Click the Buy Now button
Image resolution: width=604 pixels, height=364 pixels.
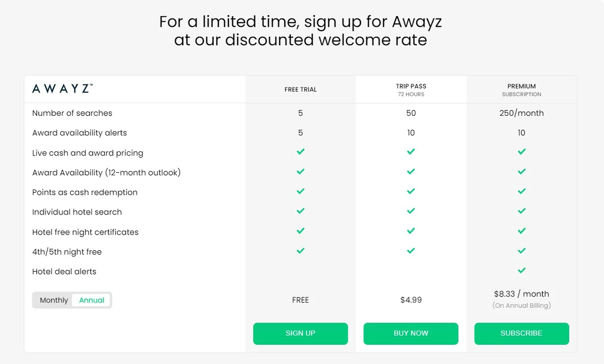411,333
